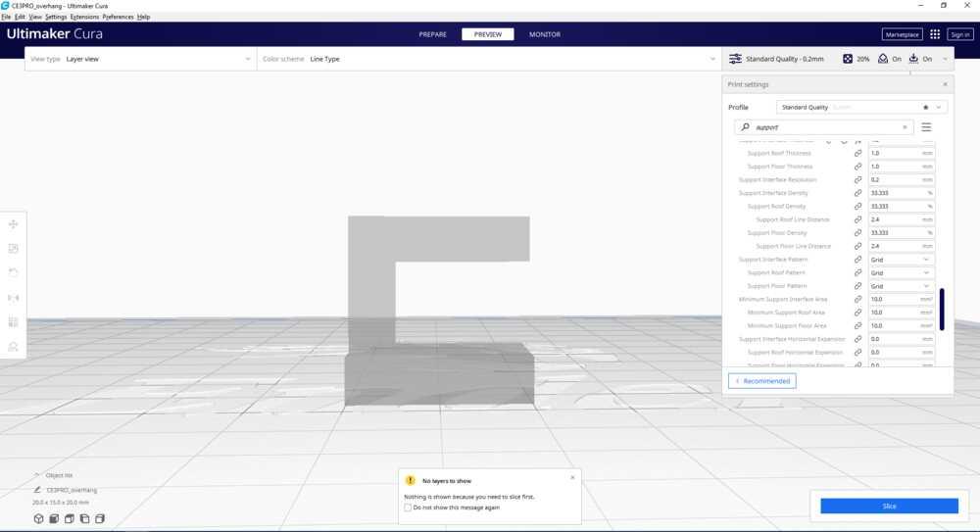This screenshot has height=532, width=980.
Task: Select the Mirror tool in left toolbar
Action: [x=13, y=298]
